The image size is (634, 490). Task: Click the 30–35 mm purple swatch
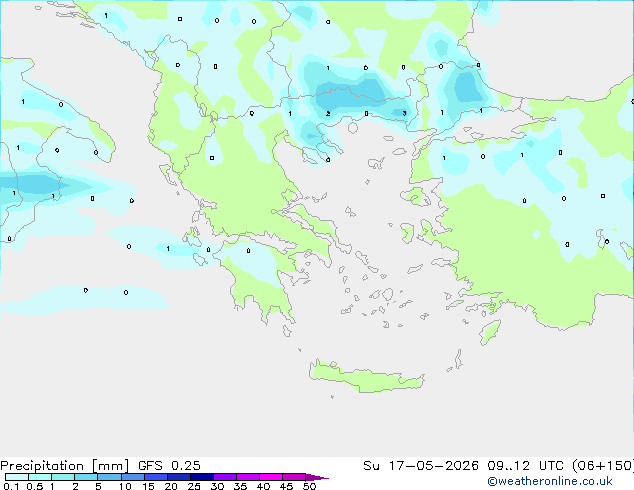pyautogui.click(x=224, y=477)
